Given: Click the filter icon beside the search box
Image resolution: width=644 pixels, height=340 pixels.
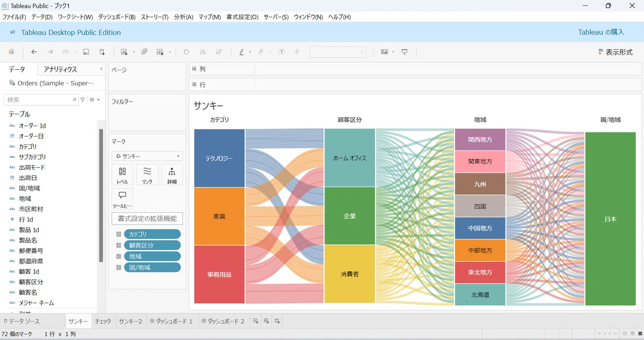Looking at the screenshot, I should (83, 100).
